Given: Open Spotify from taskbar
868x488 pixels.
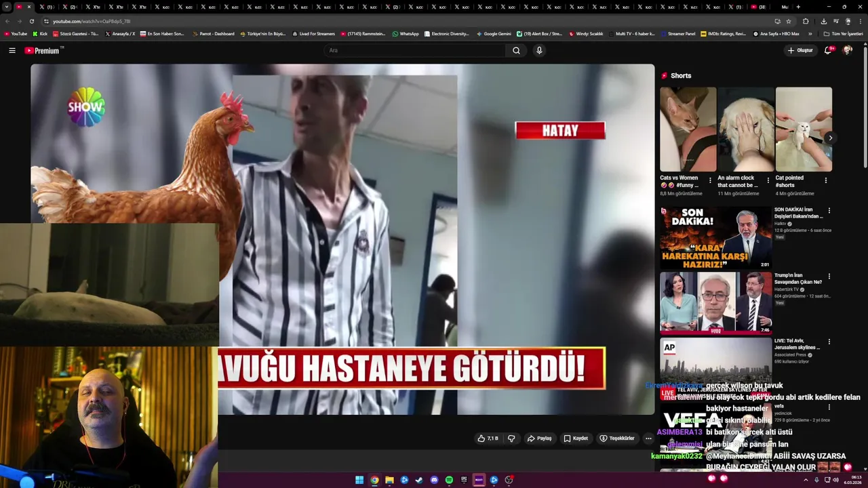Looking at the screenshot, I should (449, 480).
